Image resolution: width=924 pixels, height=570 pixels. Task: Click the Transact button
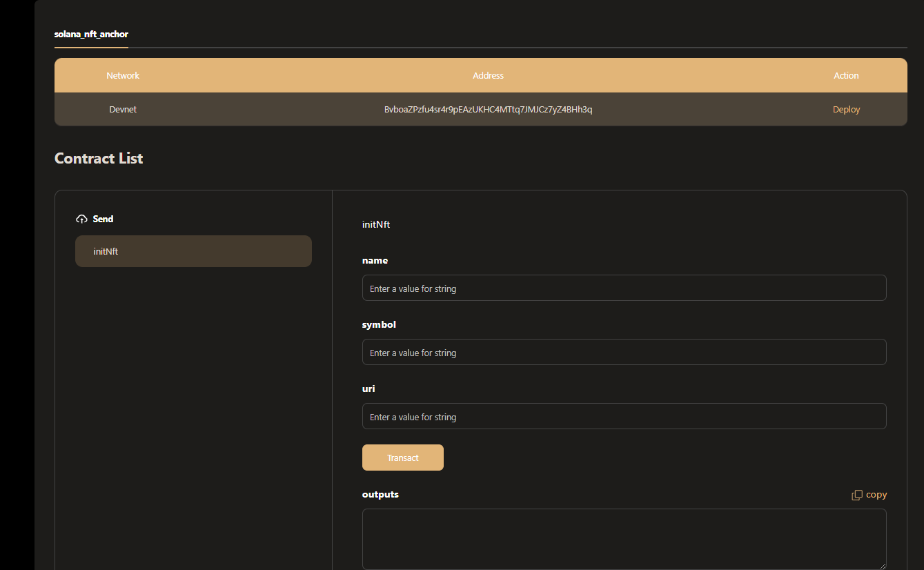tap(403, 458)
